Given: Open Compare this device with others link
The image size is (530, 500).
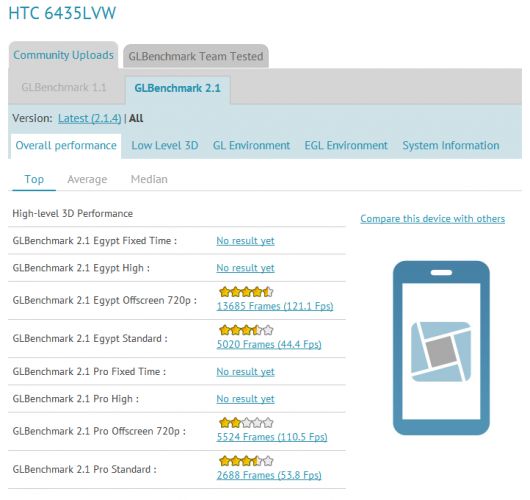Looking at the screenshot, I should click(433, 219).
